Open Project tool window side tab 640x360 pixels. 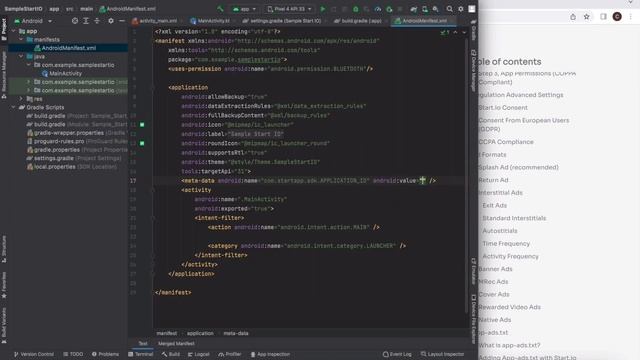tap(4, 29)
